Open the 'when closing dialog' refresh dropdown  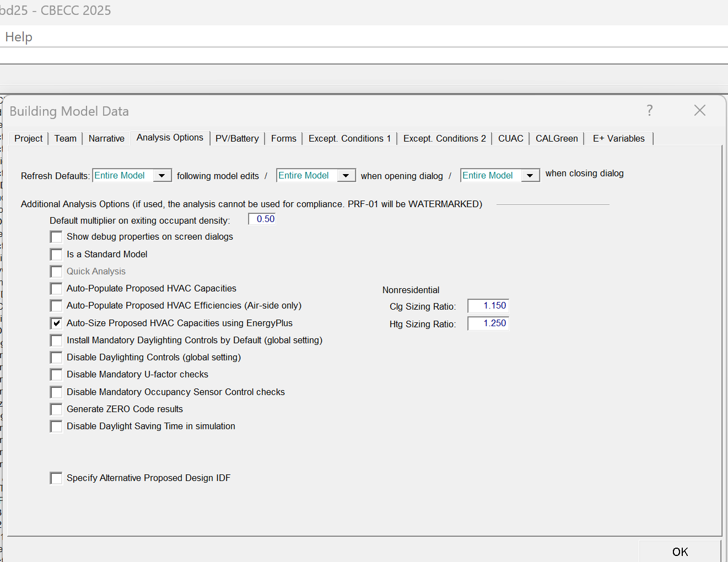click(x=530, y=176)
